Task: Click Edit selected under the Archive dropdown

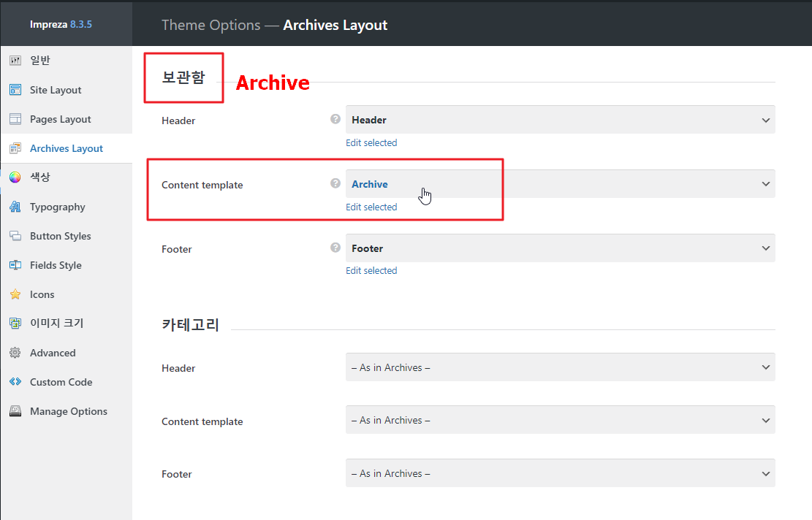Action: (x=371, y=207)
